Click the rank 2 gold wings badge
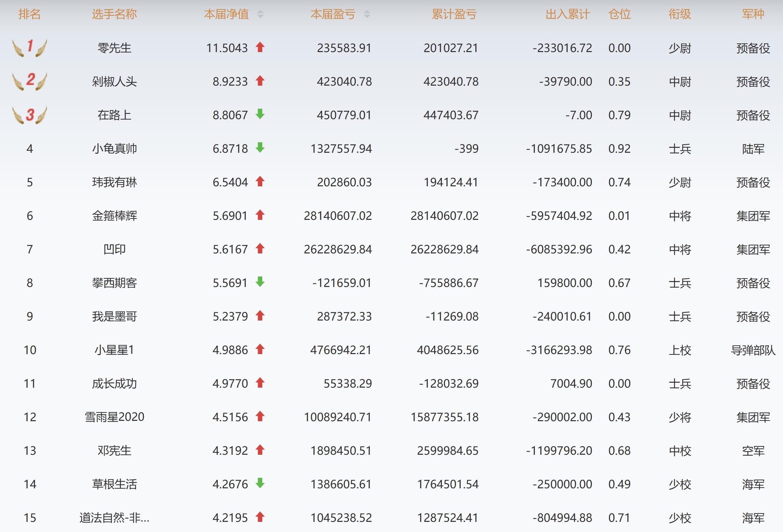The image size is (783, 532). (x=30, y=81)
